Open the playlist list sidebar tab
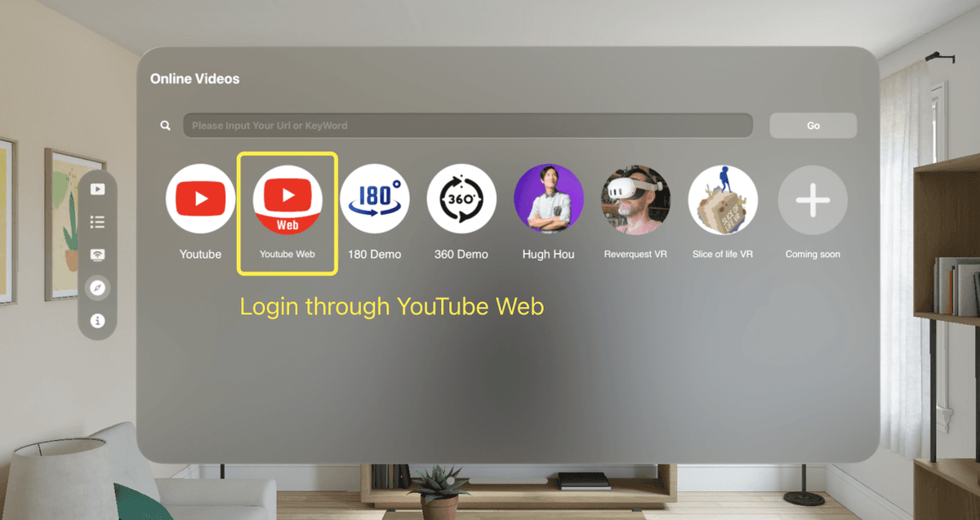Viewport: 980px width, 520px height. coord(98,222)
